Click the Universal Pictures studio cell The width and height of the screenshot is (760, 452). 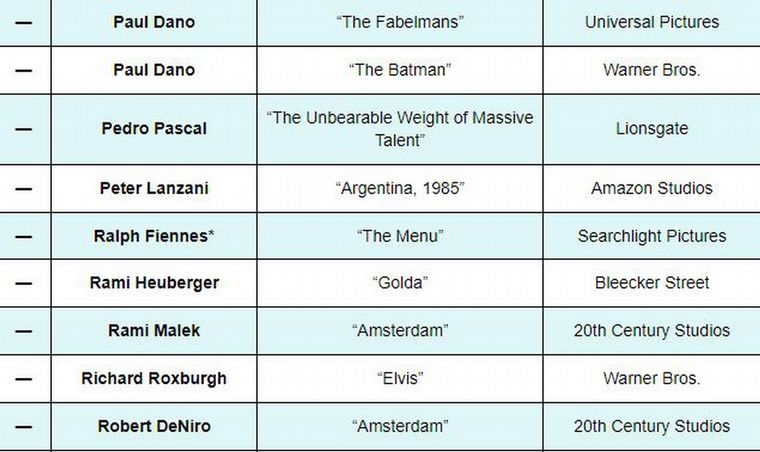click(x=651, y=22)
